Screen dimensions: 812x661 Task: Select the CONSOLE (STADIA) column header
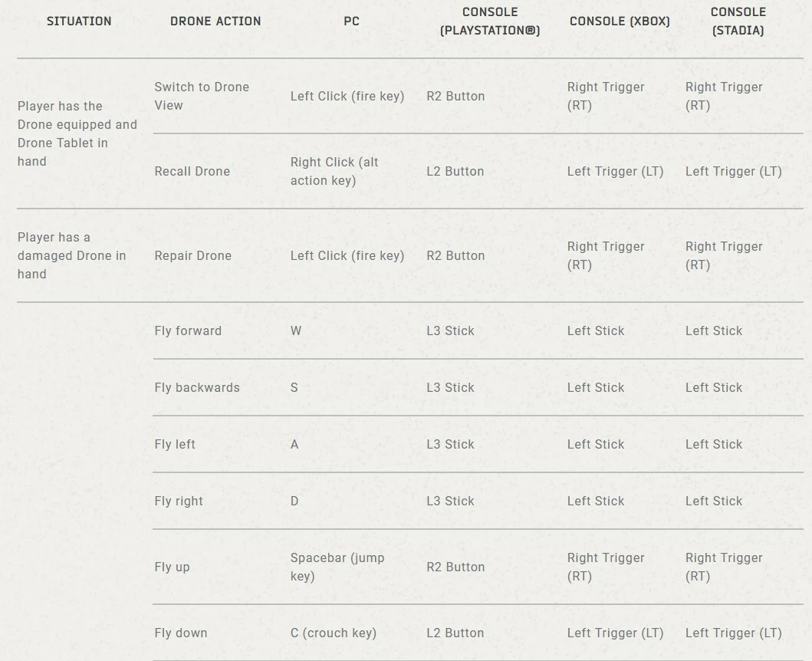pyautogui.click(x=738, y=21)
